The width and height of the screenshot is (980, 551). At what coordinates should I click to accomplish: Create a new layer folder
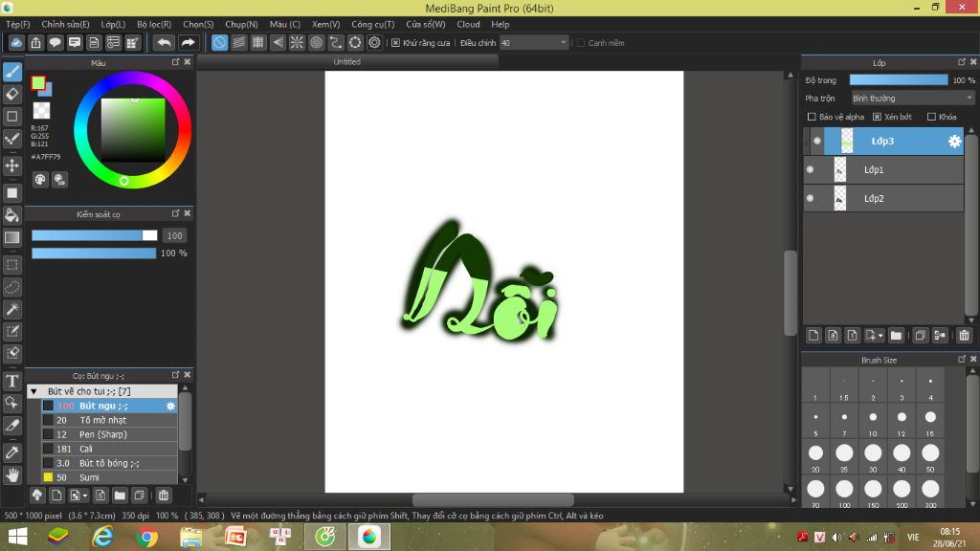pos(896,336)
